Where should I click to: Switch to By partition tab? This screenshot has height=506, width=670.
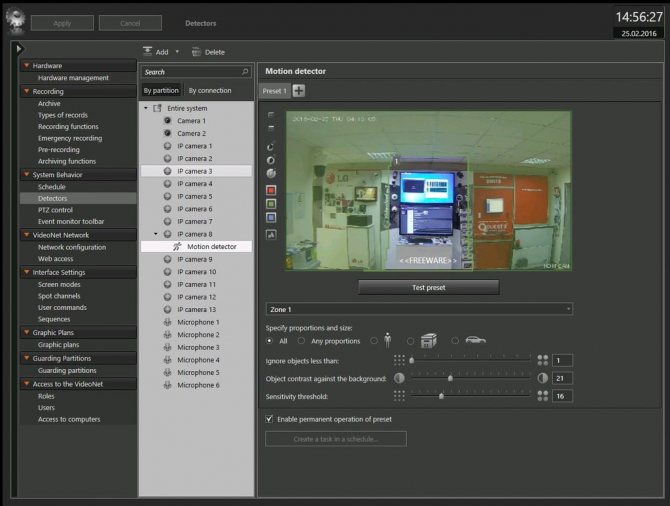(x=161, y=90)
